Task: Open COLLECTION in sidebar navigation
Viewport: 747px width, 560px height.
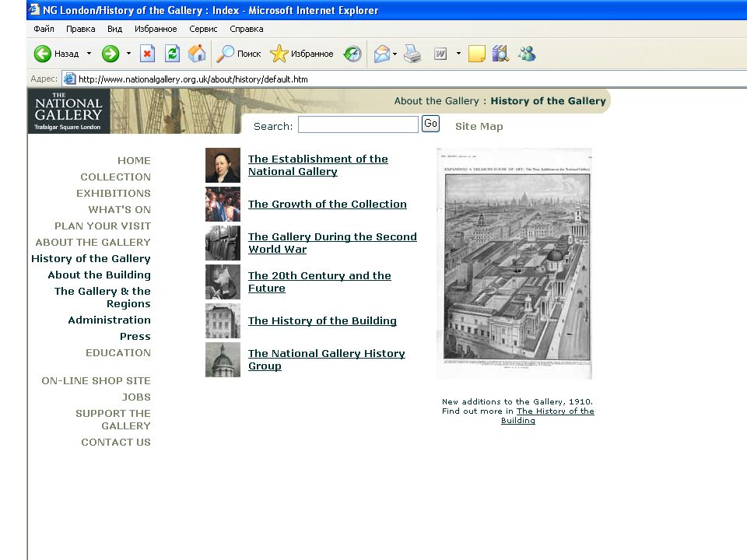Action: tap(115, 177)
